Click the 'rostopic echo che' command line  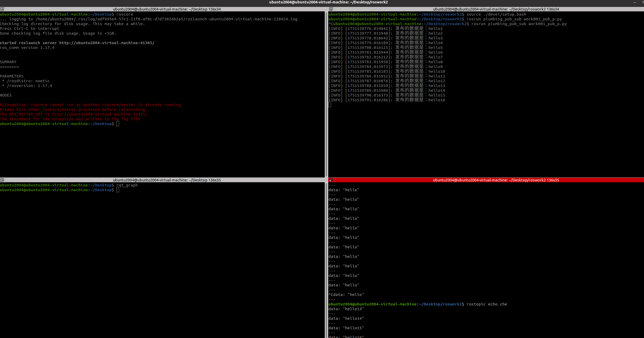tap(487, 304)
